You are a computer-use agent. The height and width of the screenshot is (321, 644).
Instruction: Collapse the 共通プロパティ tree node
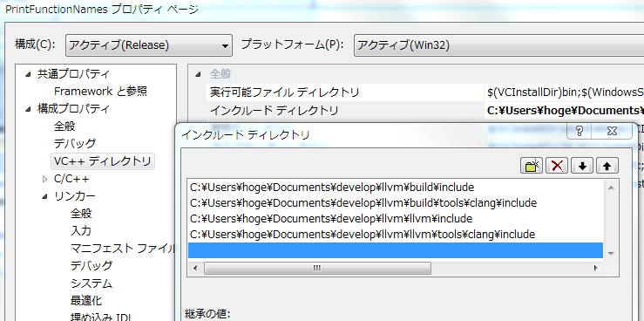click(x=28, y=74)
